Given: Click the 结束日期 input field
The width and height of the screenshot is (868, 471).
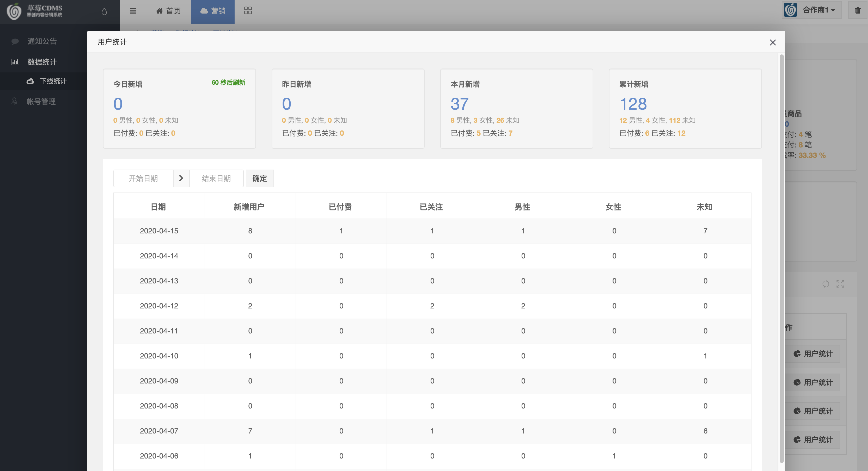Looking at the screenshot, I should point(216,178).
